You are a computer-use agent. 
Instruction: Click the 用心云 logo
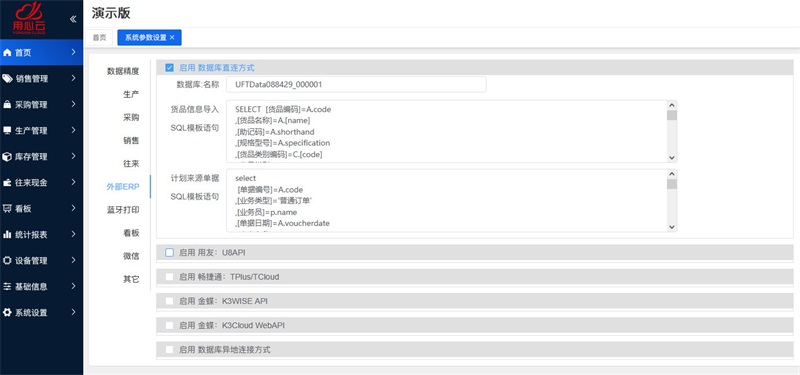(29, 18)
